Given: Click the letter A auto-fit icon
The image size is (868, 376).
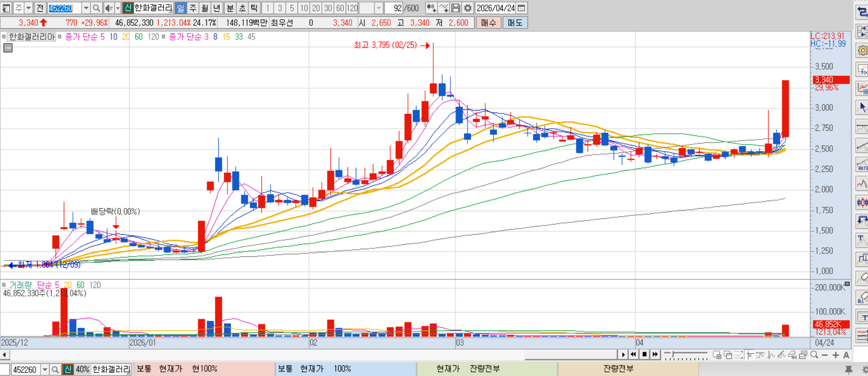Looking at the screenshot, I should tap(846, 355).
